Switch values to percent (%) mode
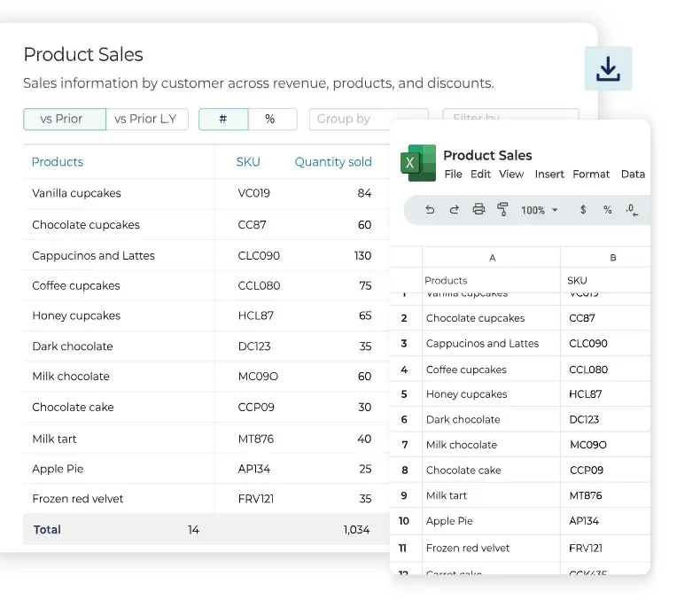 [x=272, y=119]
